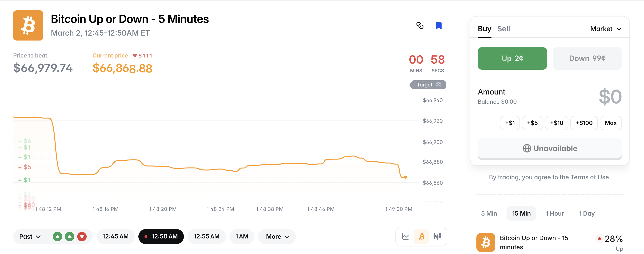Viewport: 644px width, 254px height.
Task: Click the first green up past result
Action: tap(57, 237)
